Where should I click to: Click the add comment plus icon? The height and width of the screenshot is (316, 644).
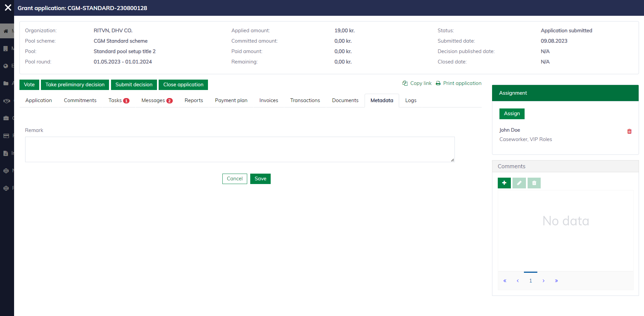504,183
